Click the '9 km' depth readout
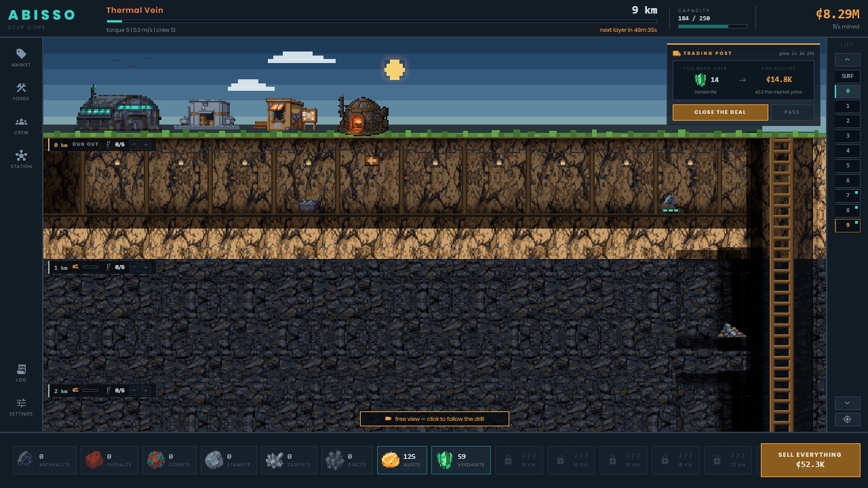868x488 pixels. 644,10
